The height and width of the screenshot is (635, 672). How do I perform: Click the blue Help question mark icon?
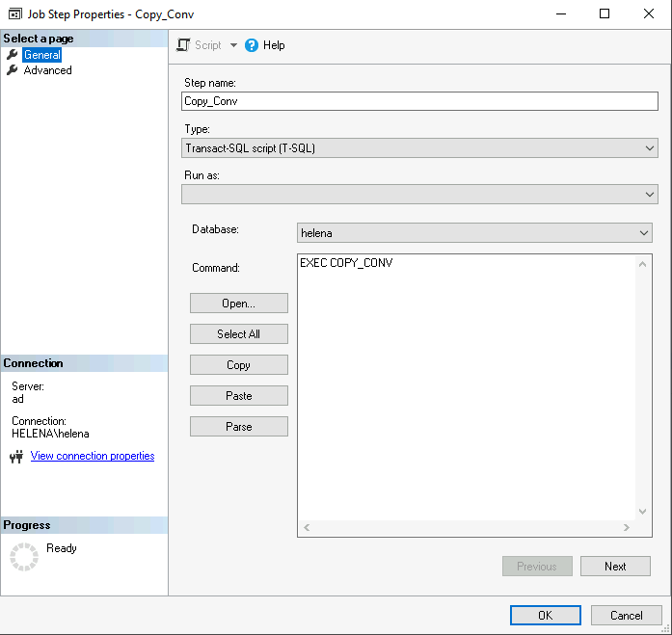253,45
